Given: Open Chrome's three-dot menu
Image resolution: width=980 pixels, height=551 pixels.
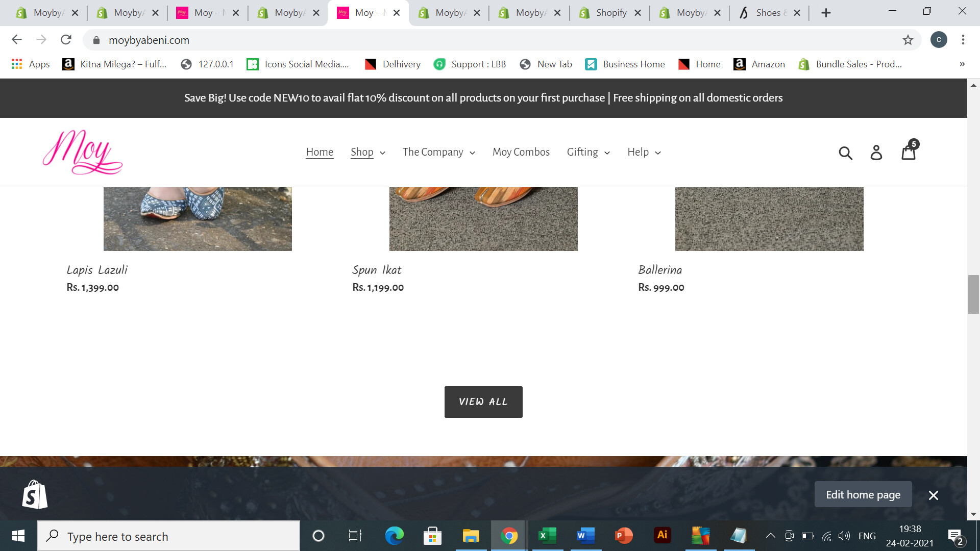Looking at the screenshot, I should pos(963,40).
